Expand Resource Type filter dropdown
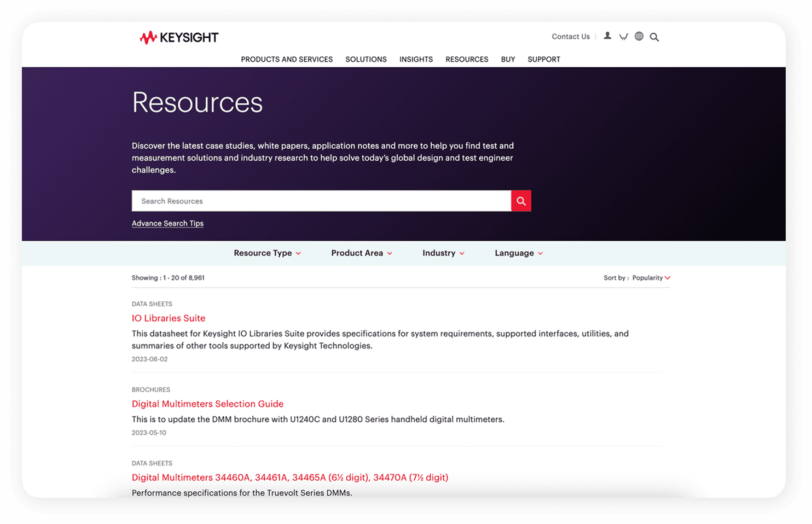The width and height of the screenshot is (812, 524). (267, 253)
